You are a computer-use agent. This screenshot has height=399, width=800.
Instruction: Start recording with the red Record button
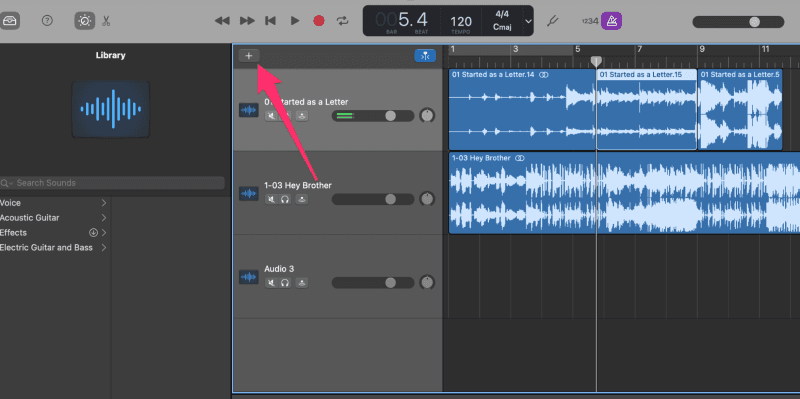(x=319, y=21)
